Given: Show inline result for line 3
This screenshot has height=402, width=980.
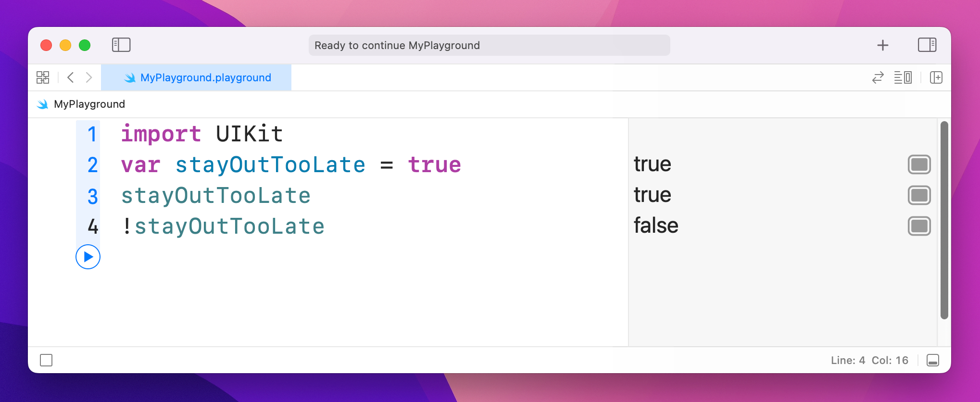Looking at the screenshot, I should [919, 195].
